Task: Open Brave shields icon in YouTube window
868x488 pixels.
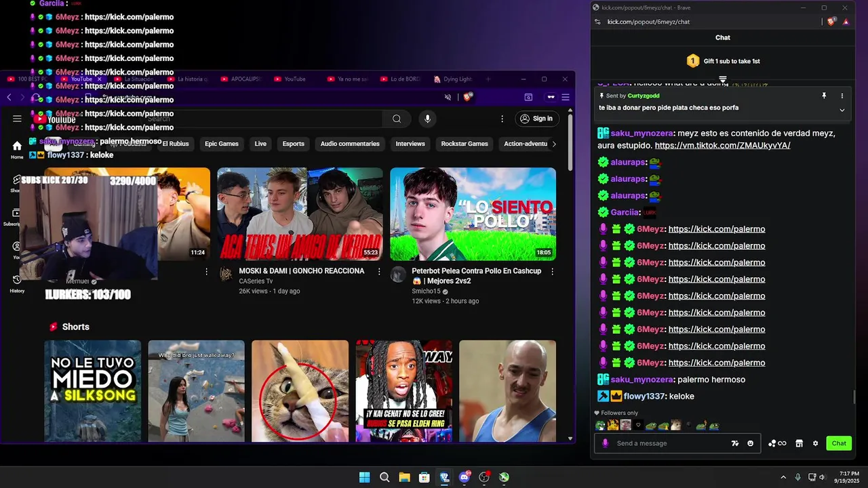Action: pyautogui.click(x=467, y=98)
